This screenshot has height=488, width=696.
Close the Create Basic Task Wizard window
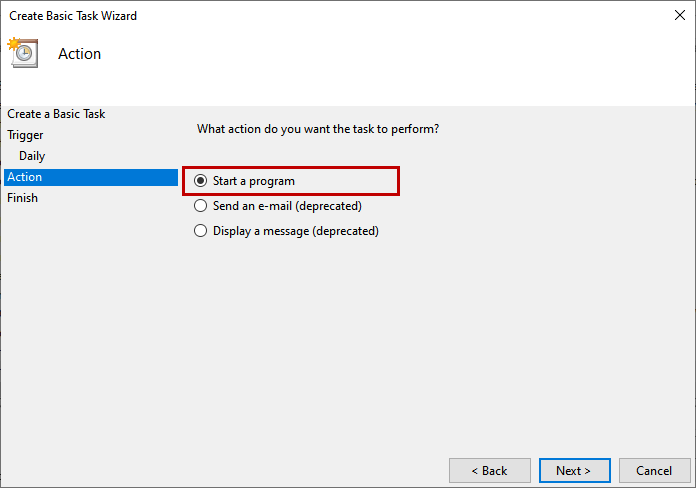click(x=680, y=16)
